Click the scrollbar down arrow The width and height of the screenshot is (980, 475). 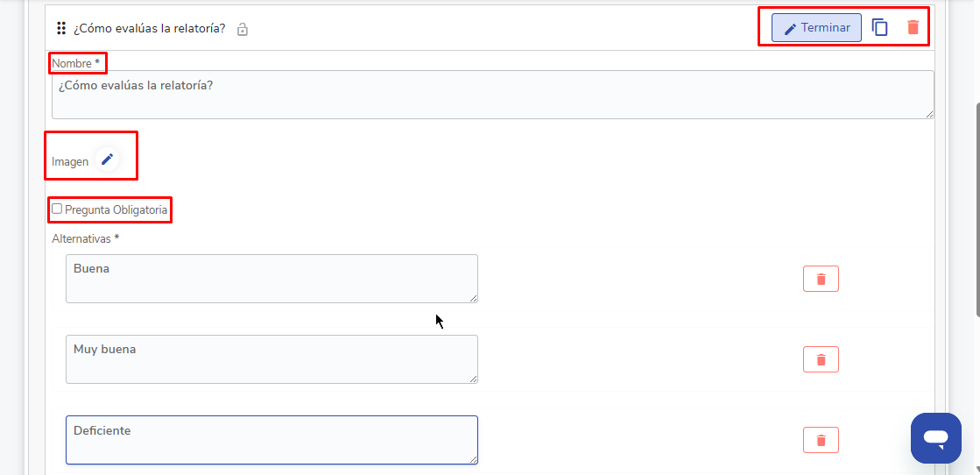coord(976,470)
